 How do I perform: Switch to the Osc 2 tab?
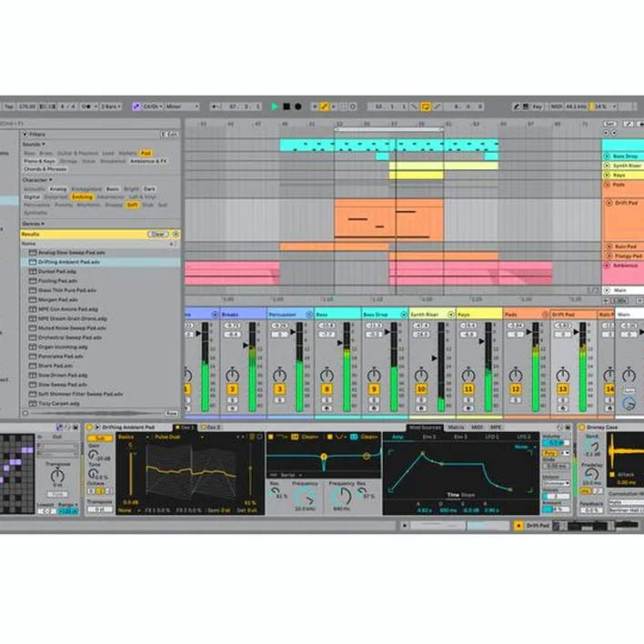tap(211, 428)
